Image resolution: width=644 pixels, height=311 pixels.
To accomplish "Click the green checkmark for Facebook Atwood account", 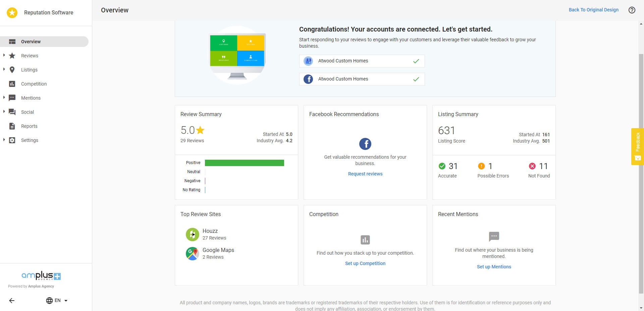I will tap(416, 79).
